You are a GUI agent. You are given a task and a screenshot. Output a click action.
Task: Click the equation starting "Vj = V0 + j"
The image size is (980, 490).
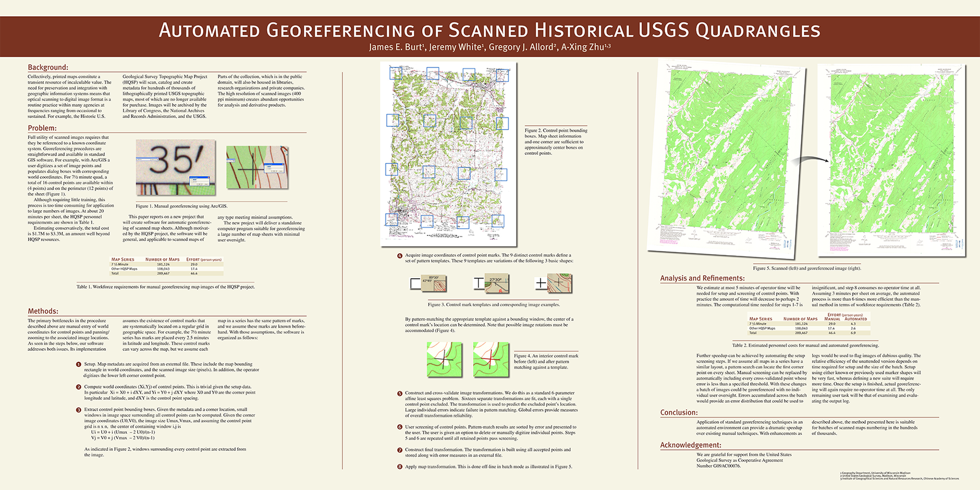point(123,438)
